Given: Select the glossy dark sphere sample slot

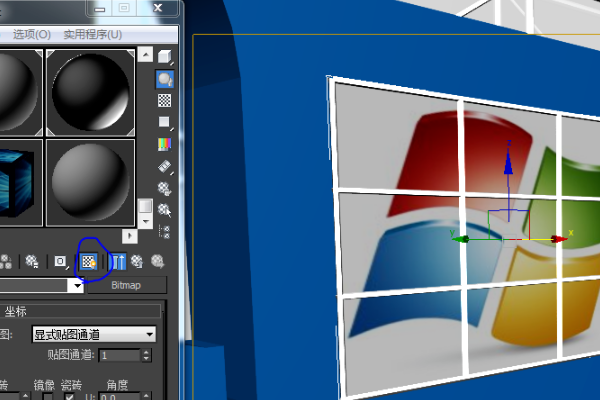Looking at the screenshot, I should [x=90, y=93].
